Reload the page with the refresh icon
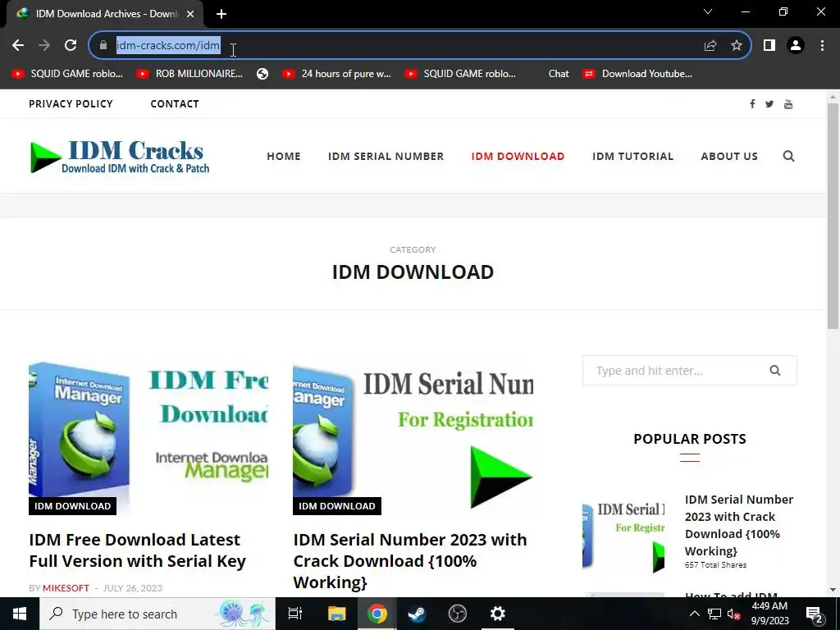 (x=71, y=46)
